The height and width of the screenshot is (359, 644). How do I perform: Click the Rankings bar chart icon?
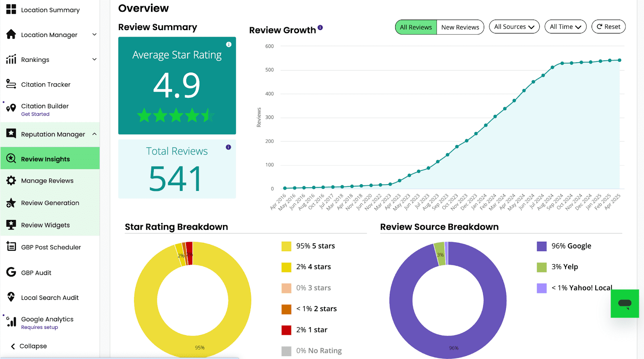pos(11,59)
